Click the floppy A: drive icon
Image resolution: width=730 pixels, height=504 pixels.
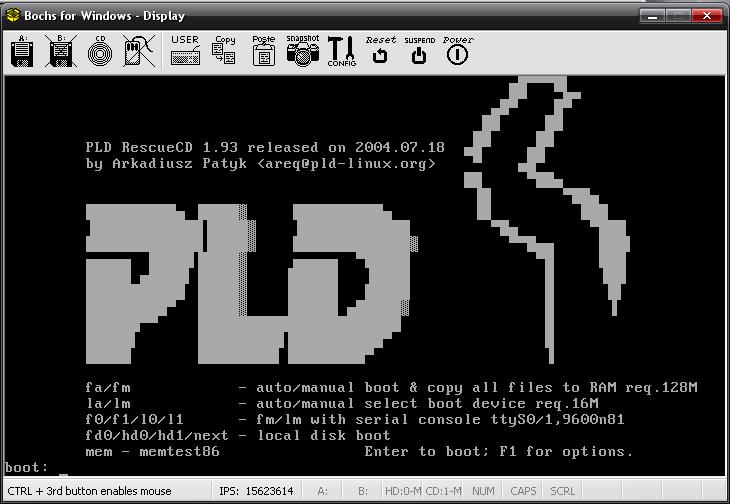(22, 51)
